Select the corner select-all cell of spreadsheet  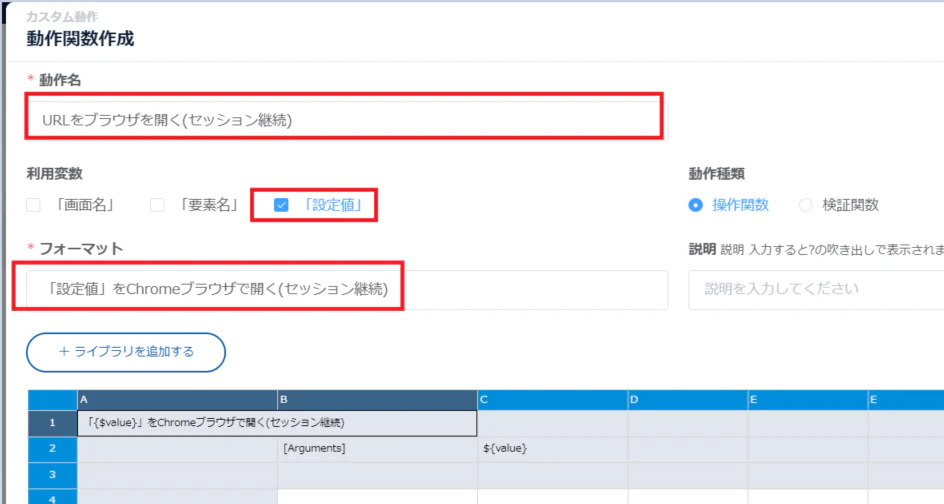coord(52,400)
